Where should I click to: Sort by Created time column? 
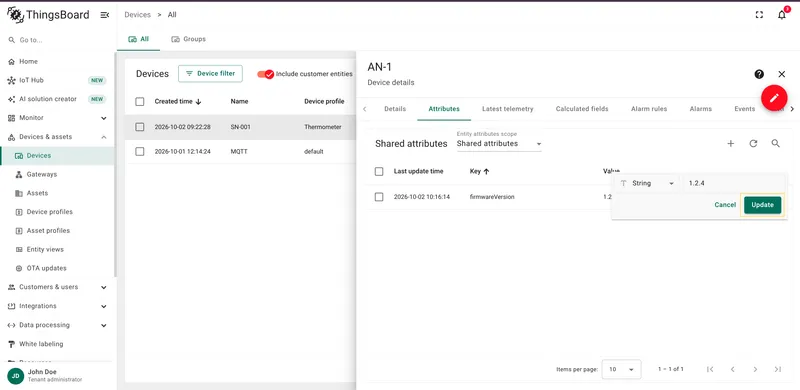(x=178, y=102)
